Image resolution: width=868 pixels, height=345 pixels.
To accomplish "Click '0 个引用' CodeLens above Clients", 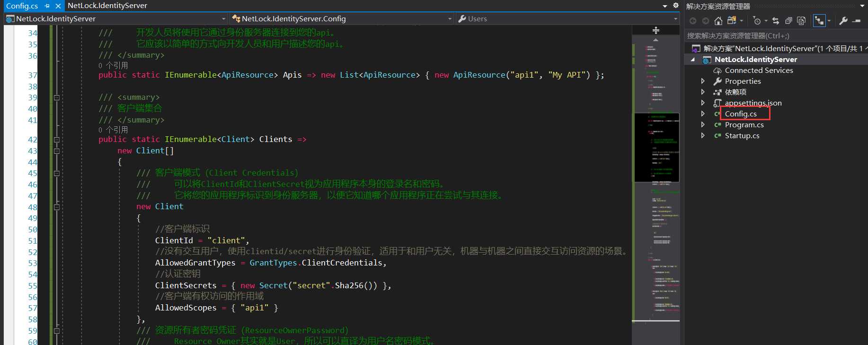I will (113, 130).
